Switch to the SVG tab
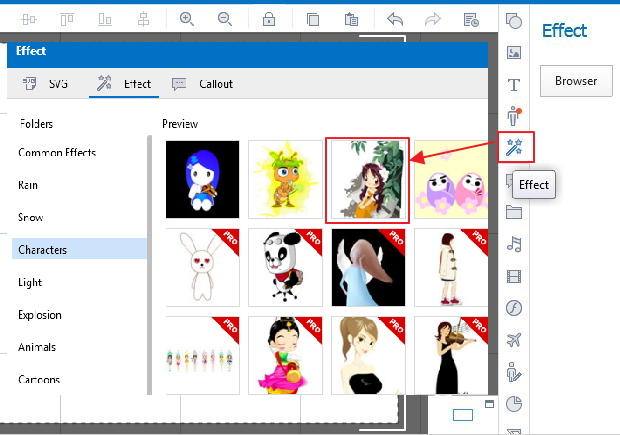 tap(45, 84)
